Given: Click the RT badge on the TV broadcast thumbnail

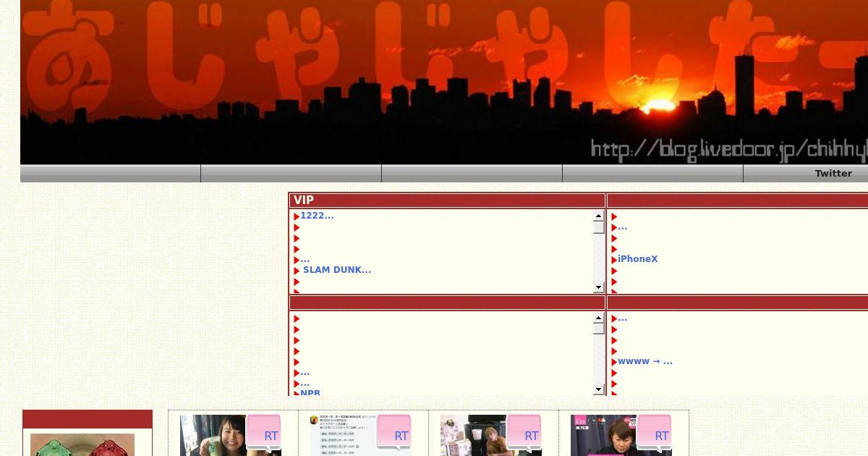Looking at the screenshot, I should 655,434.
